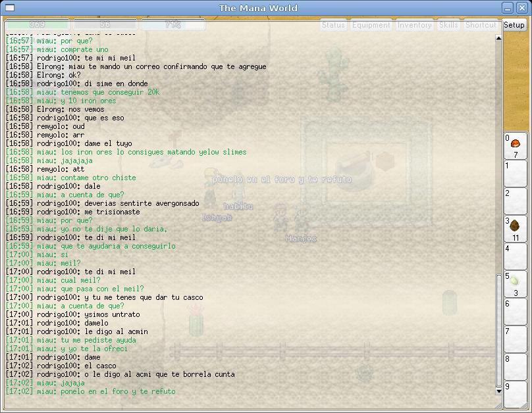
Task: Click chat line 'dame el tuyo'
Action: 68,143
